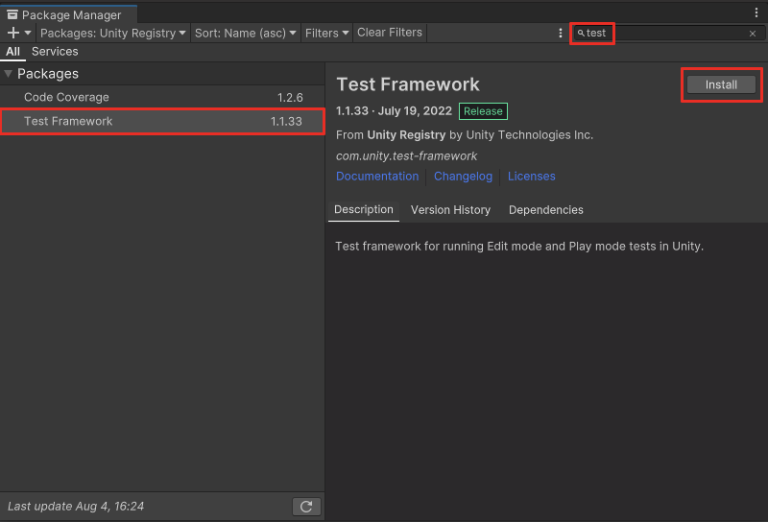Click the Install button
The image size is (768, 522).
coord(721,85)
